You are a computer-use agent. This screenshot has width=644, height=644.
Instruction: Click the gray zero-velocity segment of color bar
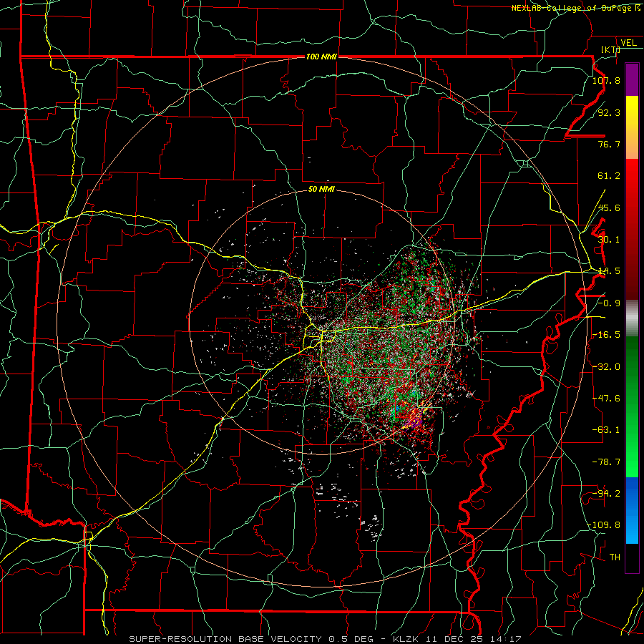tap(632, 318)
